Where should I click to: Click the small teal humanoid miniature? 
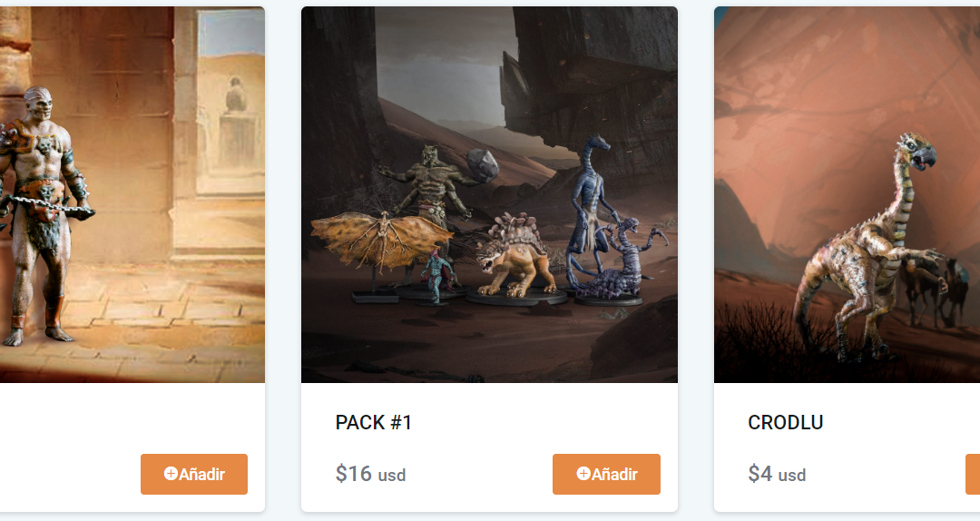[436, 275]
